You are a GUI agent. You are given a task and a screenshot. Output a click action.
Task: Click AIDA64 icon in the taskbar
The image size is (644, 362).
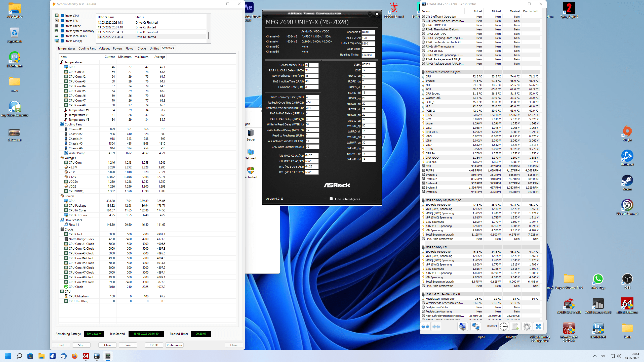pyautogui.click(x=86, y=356)
